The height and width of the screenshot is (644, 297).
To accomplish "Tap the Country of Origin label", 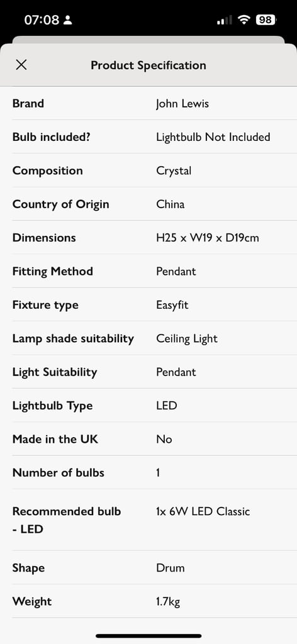I will pos(61,204).
